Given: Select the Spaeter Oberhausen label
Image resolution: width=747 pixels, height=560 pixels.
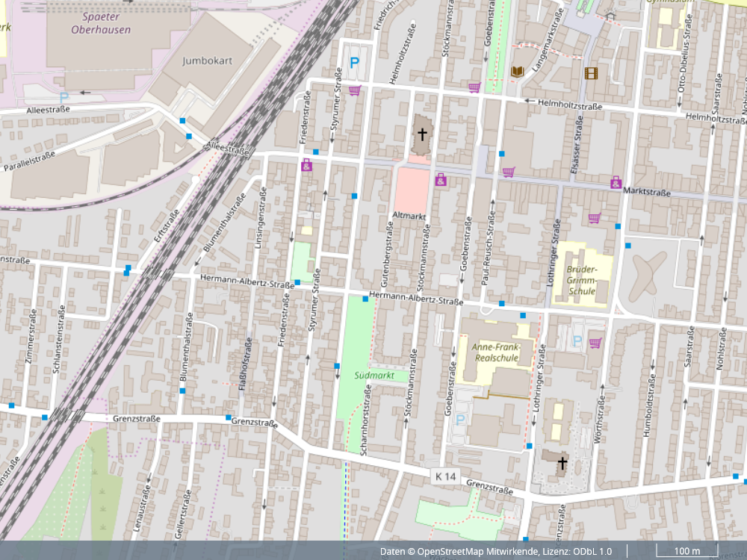Looking at the screenshot, I should 101,23.
